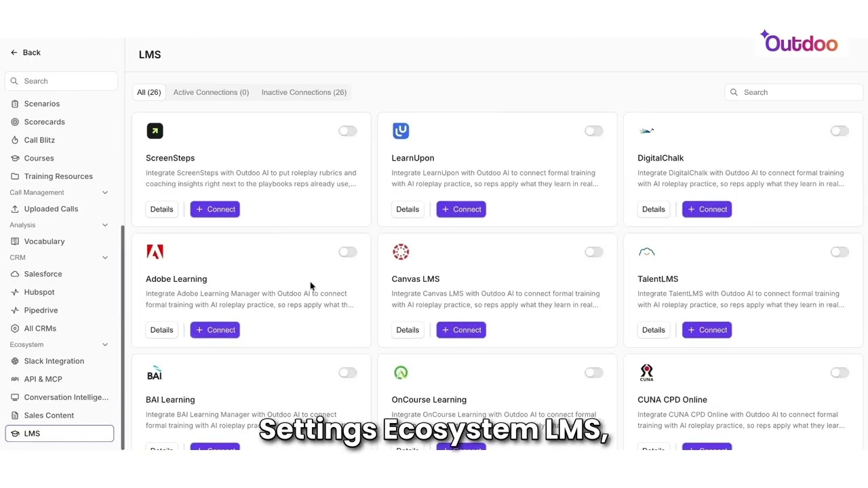Click the Vocabulary book icon in sidebar

coord(15,241)
